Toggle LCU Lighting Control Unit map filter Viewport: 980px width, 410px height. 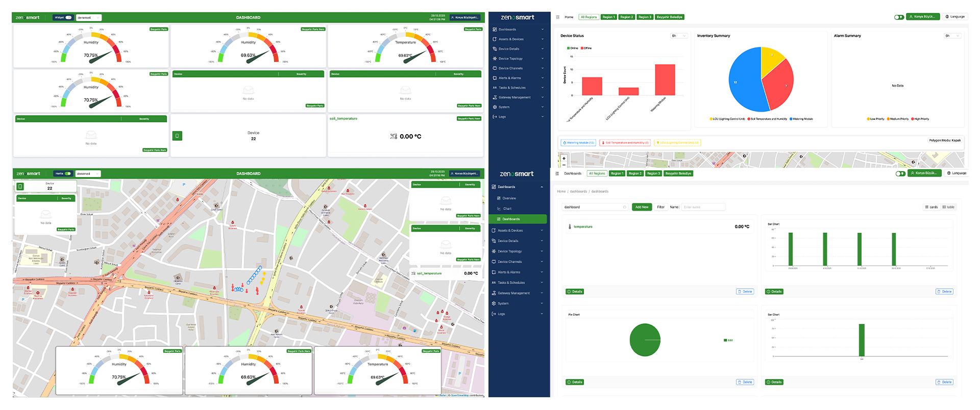point(677,143)
